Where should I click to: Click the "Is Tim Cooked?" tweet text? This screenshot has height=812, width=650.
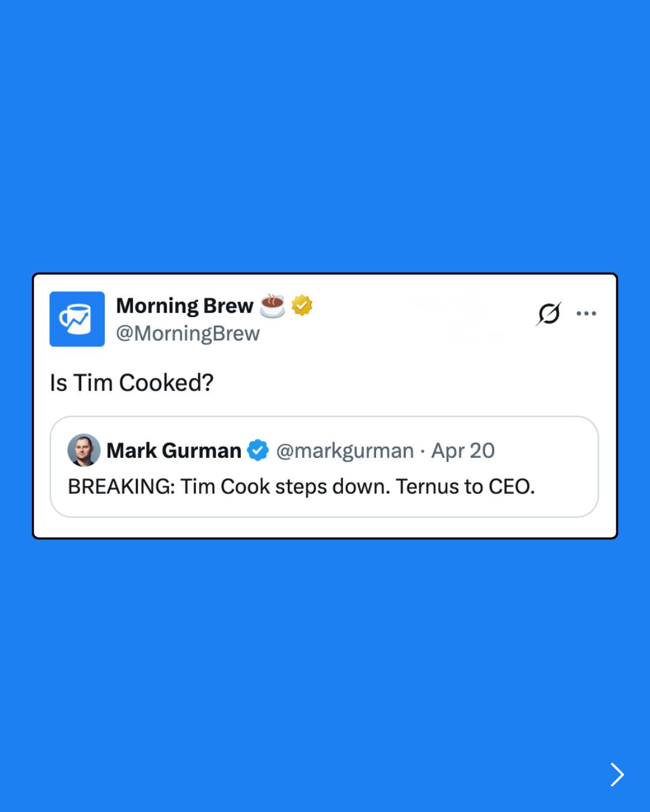pyautogui.click(x=132, y=383)
